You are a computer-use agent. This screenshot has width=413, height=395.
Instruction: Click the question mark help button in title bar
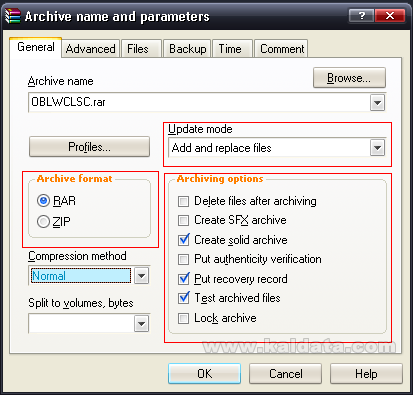pyautogui.click(x=361, y=15)
